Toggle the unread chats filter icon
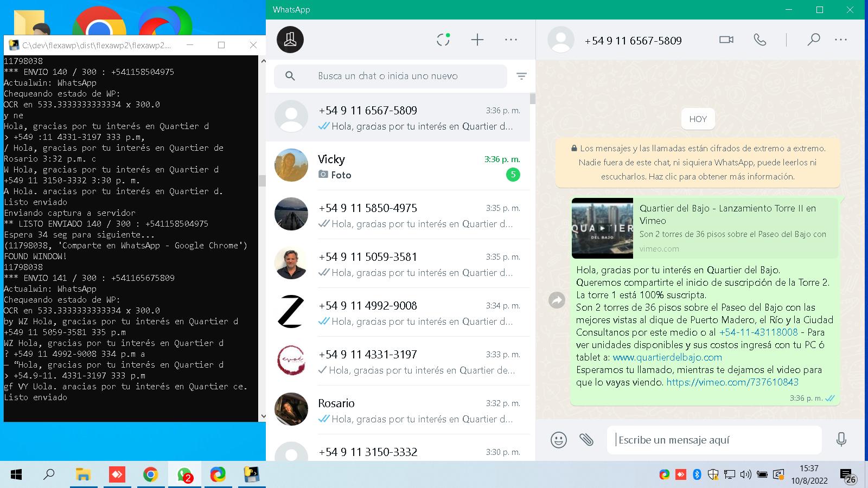 click(x=521, y=76)
